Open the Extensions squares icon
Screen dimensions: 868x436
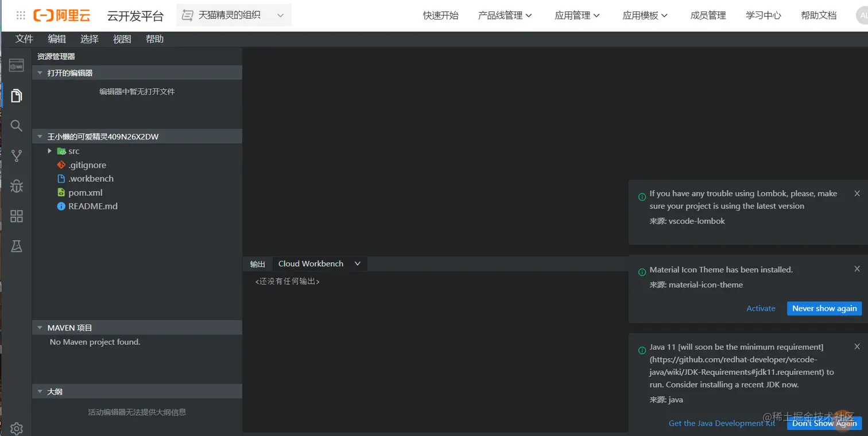(x=17, y=216)
